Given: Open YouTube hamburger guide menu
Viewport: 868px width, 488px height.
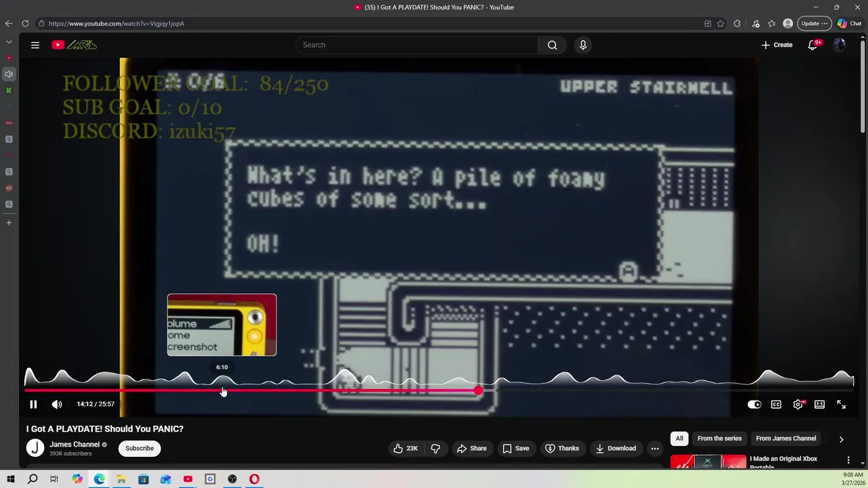Looking at the screenshot, I should click(35, 45).
